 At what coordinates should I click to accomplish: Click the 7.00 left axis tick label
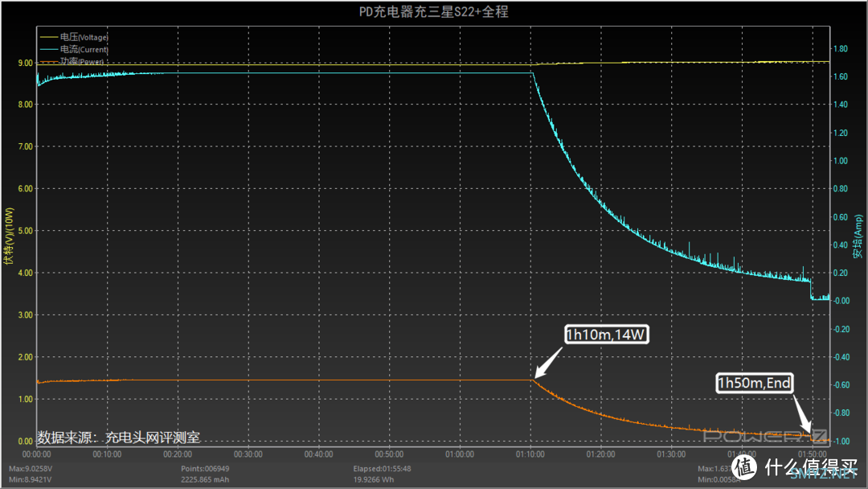(26, 146)
